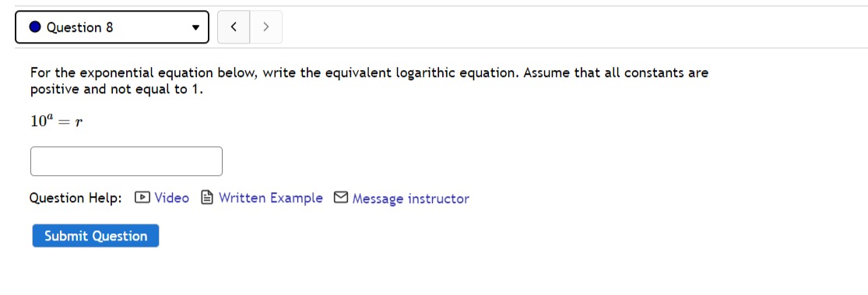
Task: Click the video play icon
Action: point(142,198)
